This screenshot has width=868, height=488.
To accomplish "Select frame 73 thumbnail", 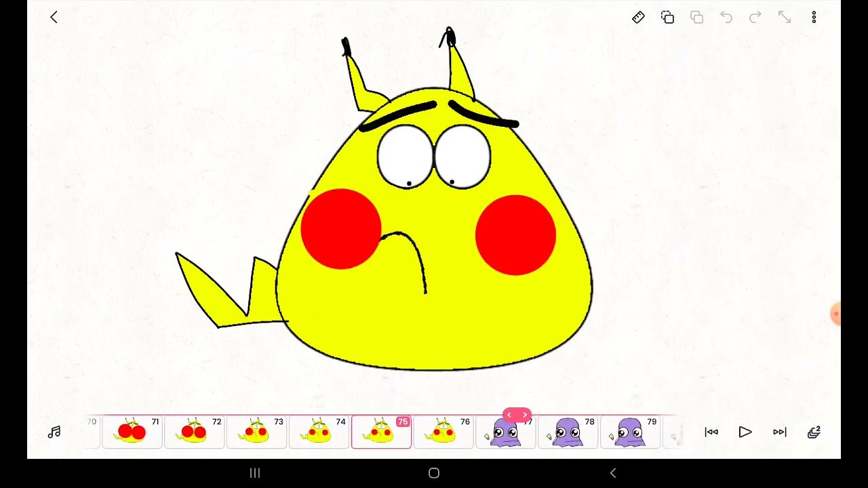I will 256,432.
